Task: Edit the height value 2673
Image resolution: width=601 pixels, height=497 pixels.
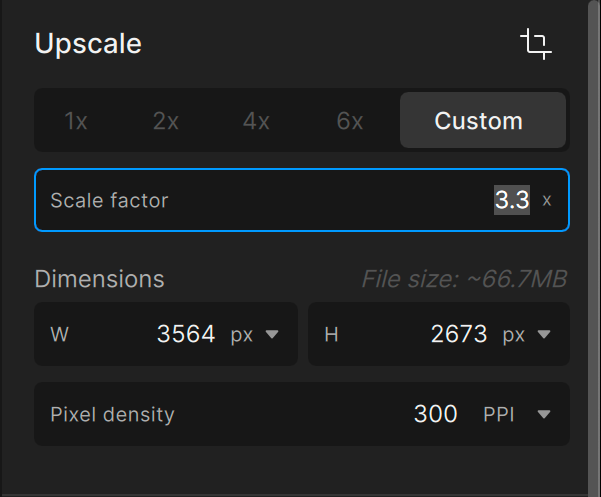Action: pyautogui.click(x=459, y=334)
